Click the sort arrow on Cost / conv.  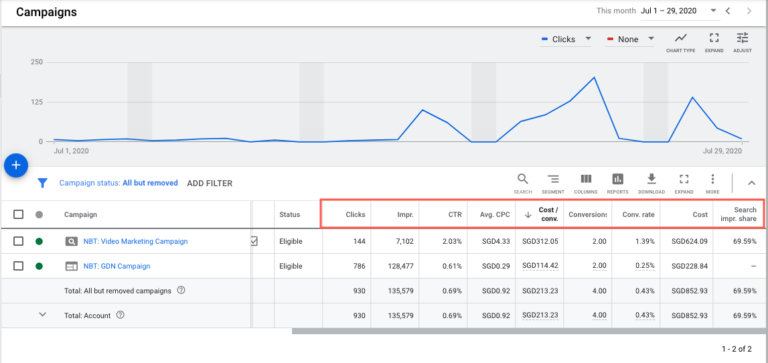pyautogui.click(x=528, y=215)
